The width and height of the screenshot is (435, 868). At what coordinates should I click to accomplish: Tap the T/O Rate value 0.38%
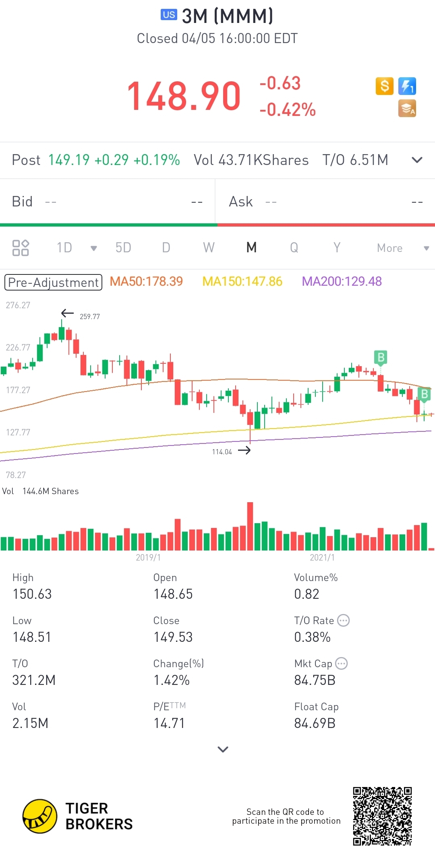coord(312,637)
